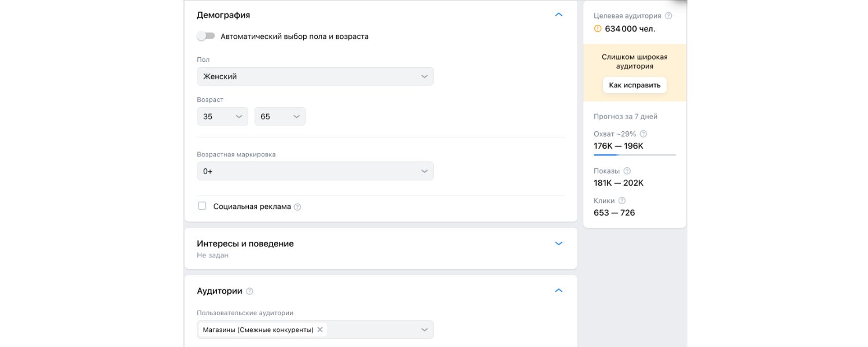Collapse the Демография section

558,15
